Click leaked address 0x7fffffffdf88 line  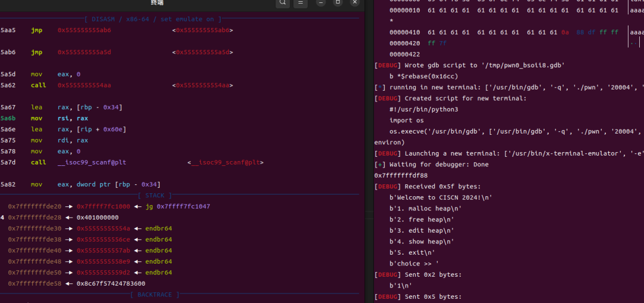401,176
